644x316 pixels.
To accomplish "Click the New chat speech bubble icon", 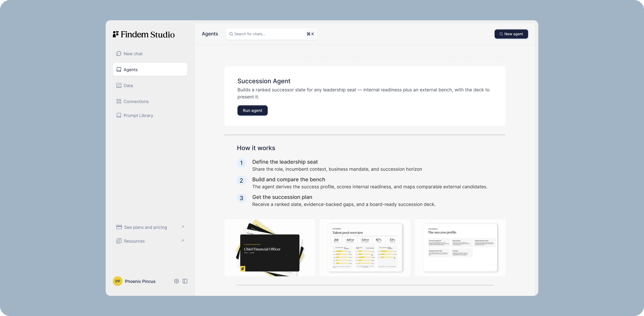I will pos(119,54).
